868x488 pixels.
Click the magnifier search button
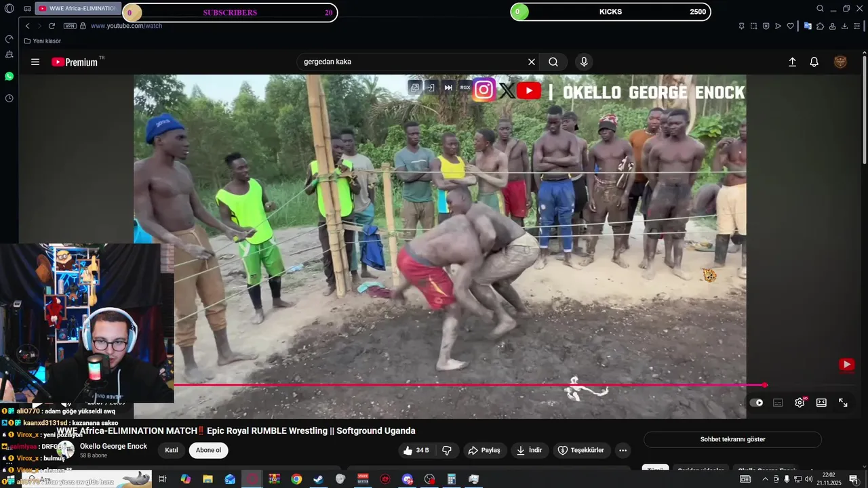pyautogui.click(x=553, y=62)
